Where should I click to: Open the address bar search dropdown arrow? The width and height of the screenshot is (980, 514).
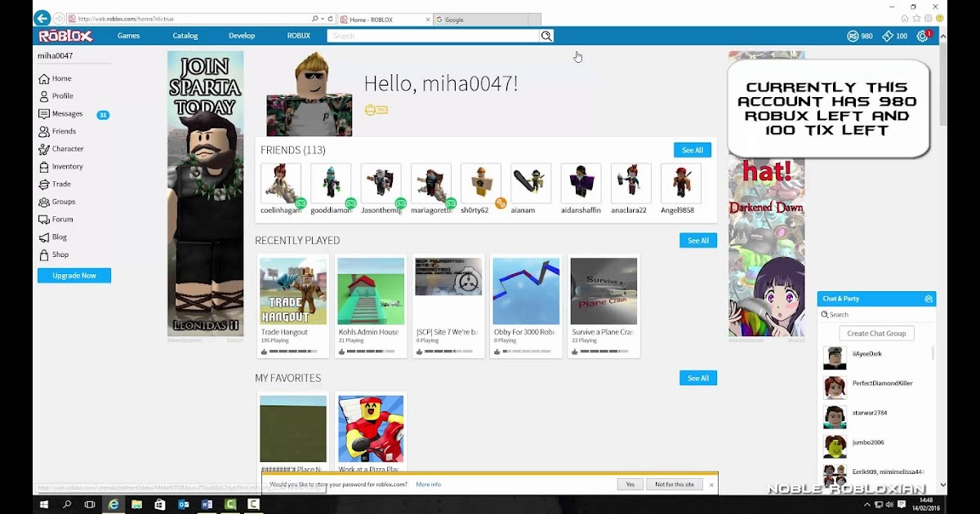click(x=322, y=19)
